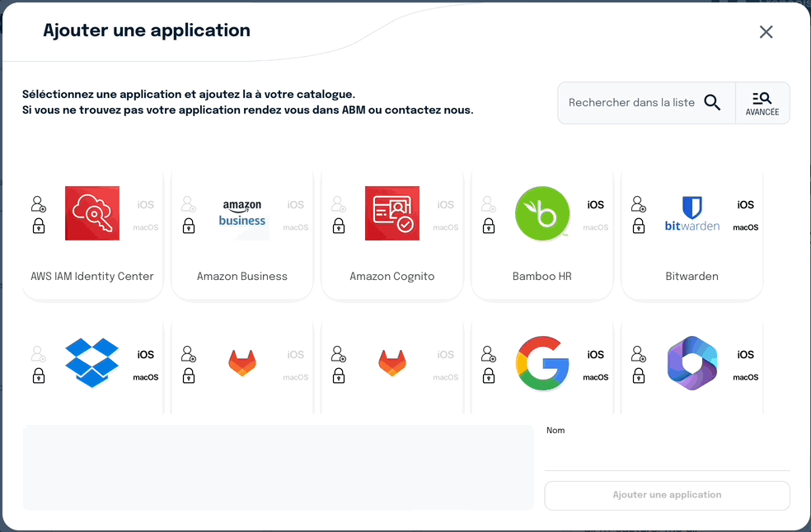Close the Ajouter une application dialog
The height and width of the screenshot is (532, 811).
pos(766,32)
